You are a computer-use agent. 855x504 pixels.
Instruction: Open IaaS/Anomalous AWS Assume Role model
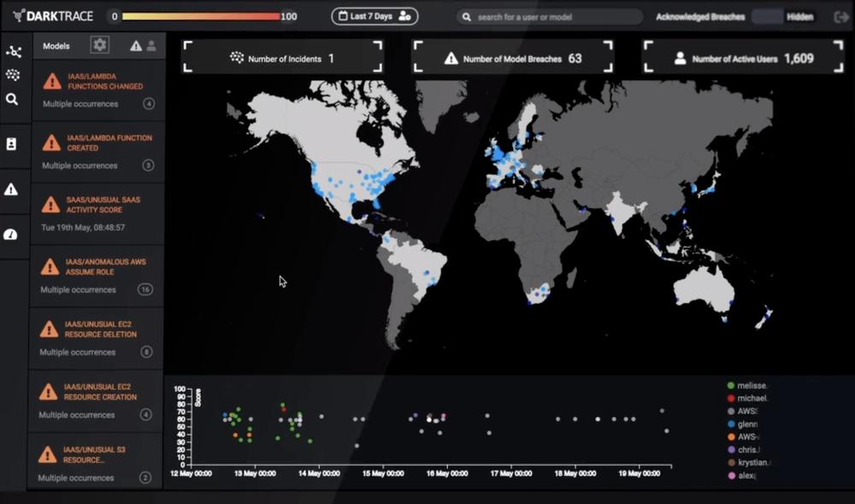pyautogui.click(x=106, y=267)
